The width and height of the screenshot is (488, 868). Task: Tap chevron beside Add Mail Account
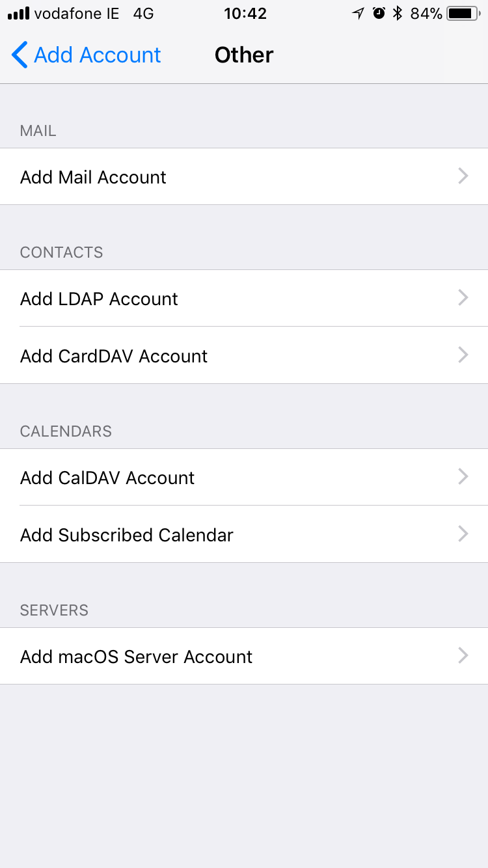(463, 176)
